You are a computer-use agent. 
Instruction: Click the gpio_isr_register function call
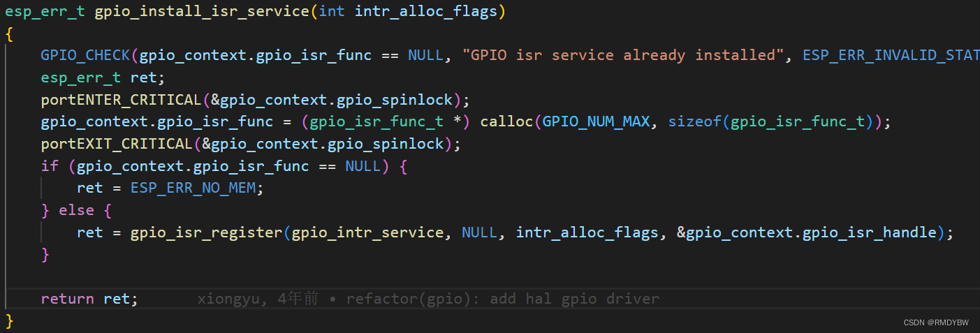(x=206, y=232)
